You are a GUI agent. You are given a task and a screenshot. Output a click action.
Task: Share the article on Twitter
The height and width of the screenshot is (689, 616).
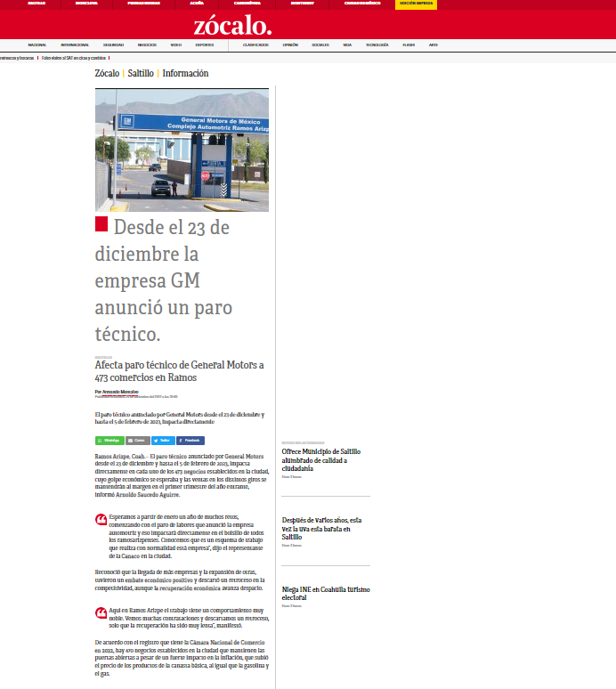pos(163,441)
